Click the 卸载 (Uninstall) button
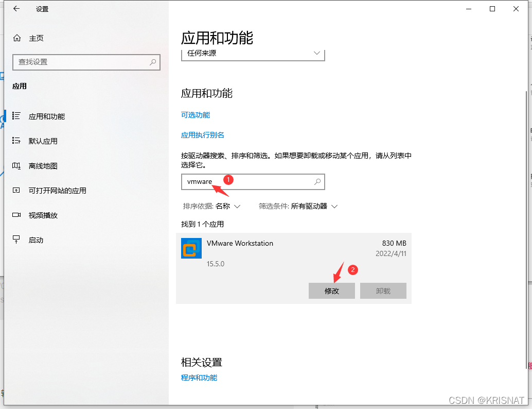The width and height of the screenshot is (532, 409). point(383,291)
